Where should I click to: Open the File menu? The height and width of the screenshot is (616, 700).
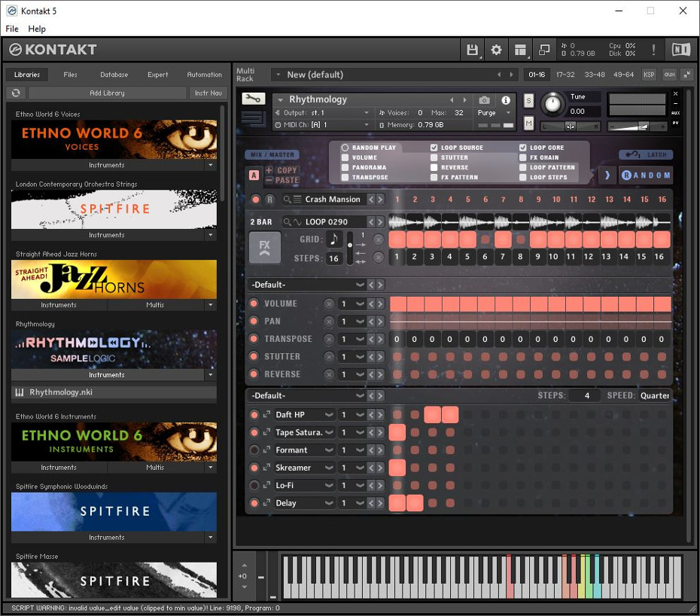coord(12,29)
